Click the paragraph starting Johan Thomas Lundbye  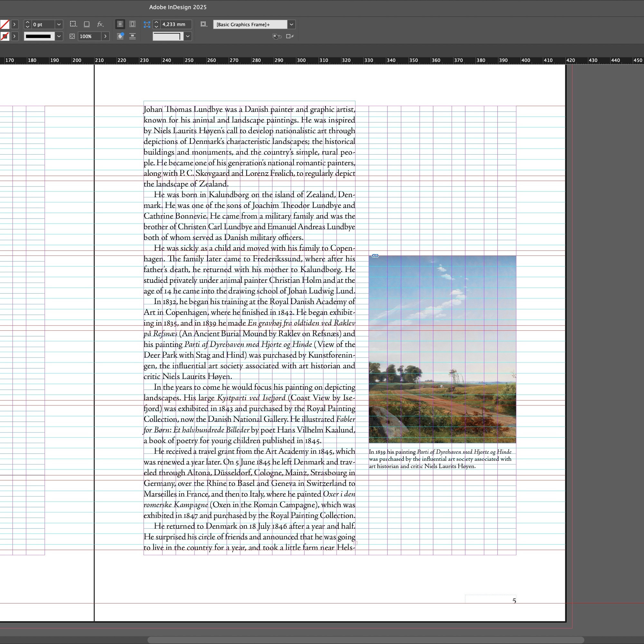(249, 147)
